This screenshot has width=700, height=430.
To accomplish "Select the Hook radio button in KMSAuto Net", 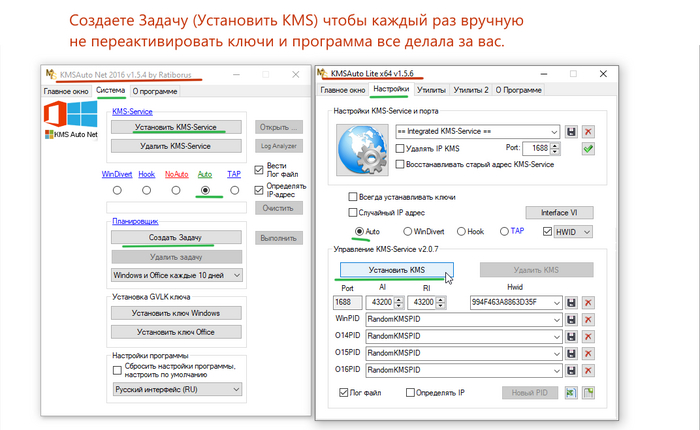I will [146, 191].
